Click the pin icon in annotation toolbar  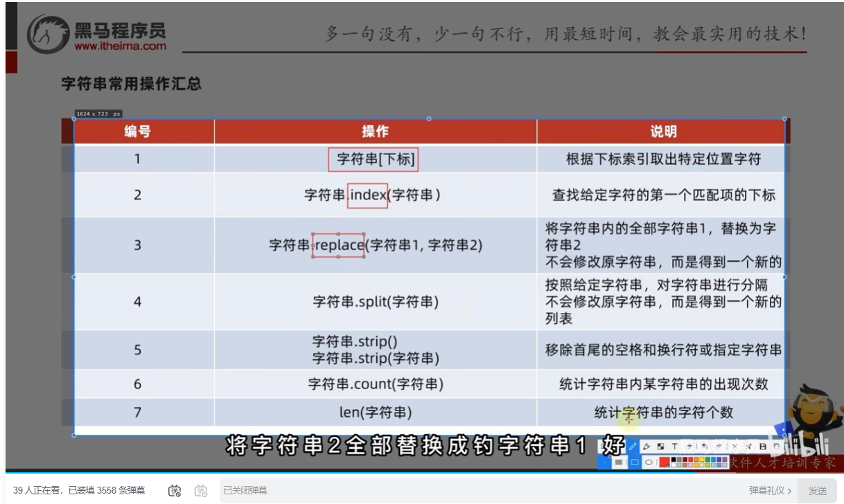(x=748, y=447)
